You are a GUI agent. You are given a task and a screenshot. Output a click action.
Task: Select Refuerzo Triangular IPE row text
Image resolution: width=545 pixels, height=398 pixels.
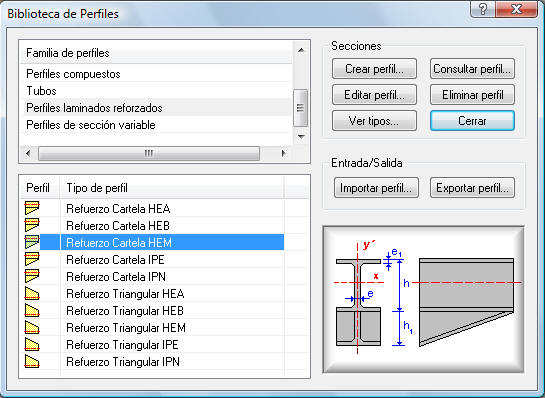pyautogui.click(x=122, y=345)
